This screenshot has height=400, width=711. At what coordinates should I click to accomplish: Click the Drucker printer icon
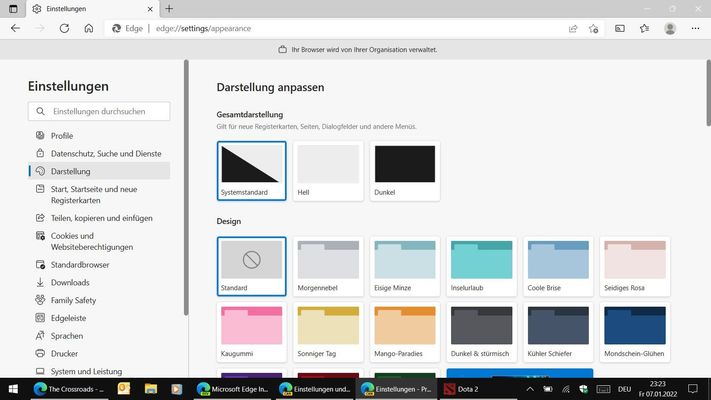40,353
